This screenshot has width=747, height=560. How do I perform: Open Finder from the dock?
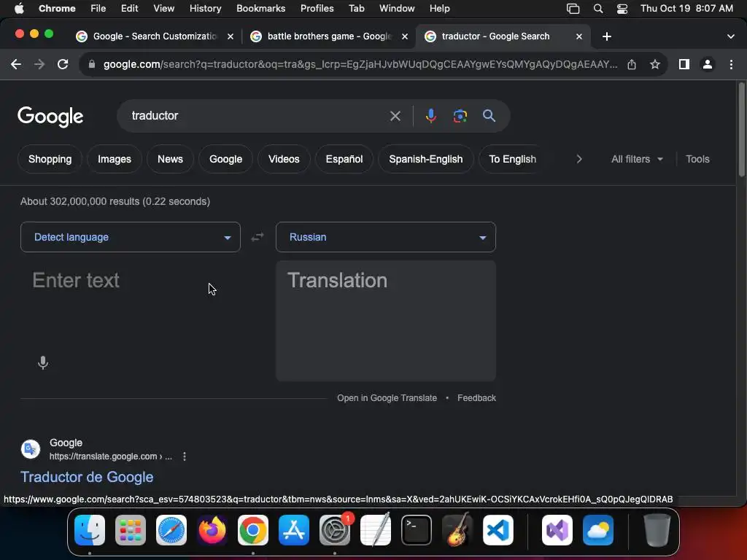click(x=90, y=530)
